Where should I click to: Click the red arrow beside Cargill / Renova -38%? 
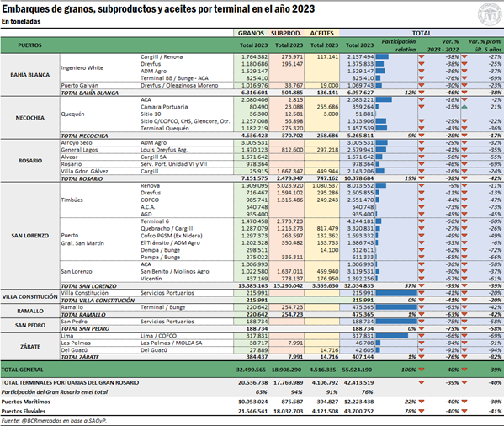422,57
